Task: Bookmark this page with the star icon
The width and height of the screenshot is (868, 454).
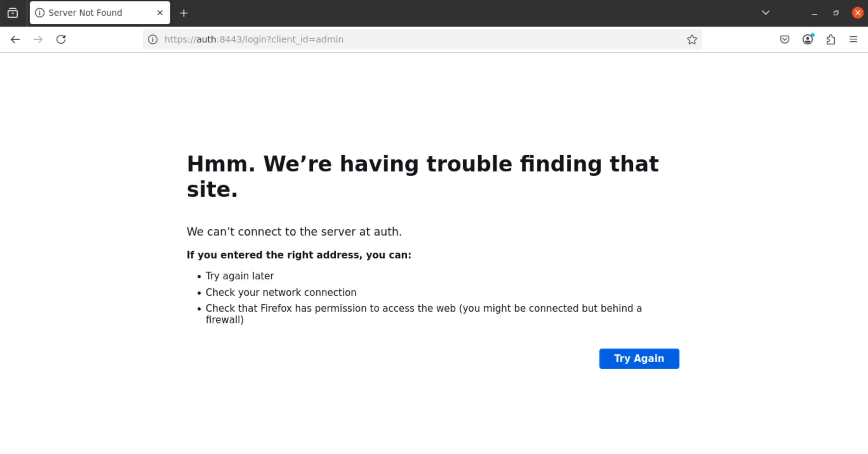Action: pyautogui.click(x=692, y=39)
